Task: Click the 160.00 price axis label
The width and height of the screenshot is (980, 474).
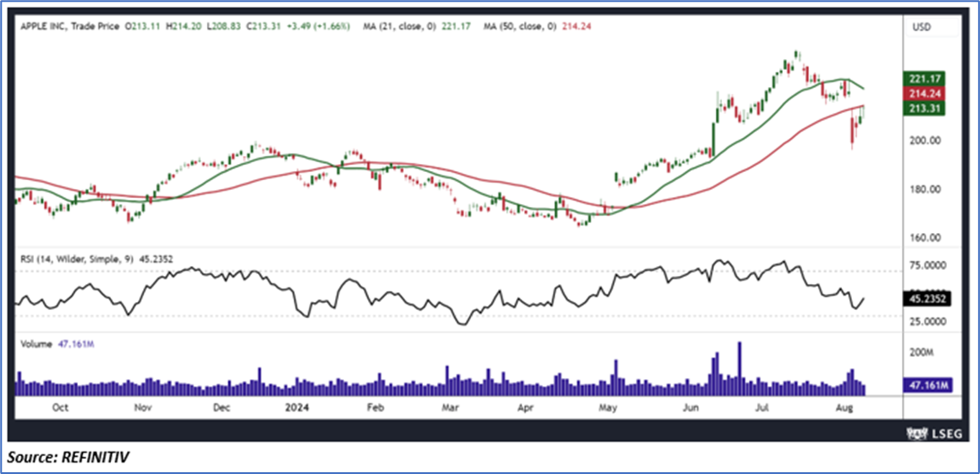Action: coord(926,238)
